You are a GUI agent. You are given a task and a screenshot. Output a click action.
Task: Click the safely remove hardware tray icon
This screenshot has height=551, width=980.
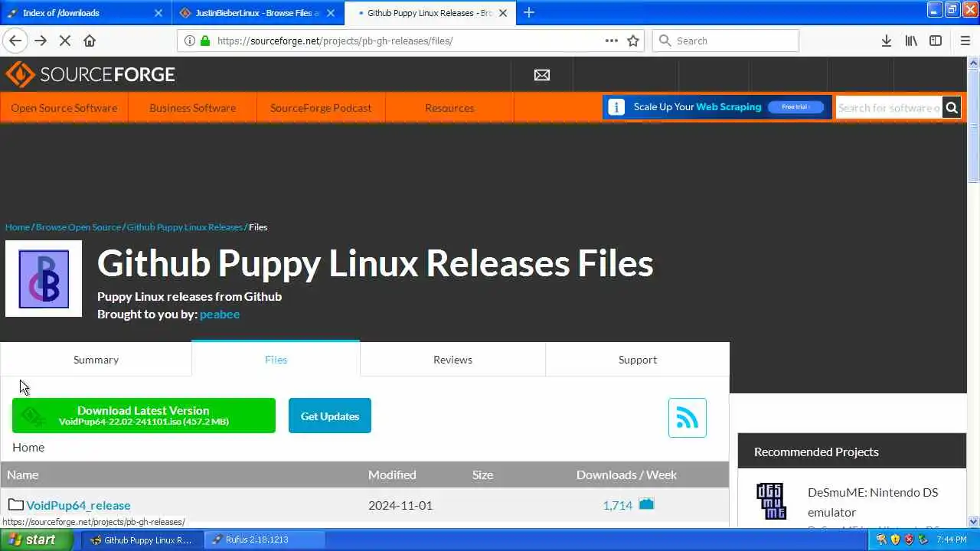click(923, 540)
